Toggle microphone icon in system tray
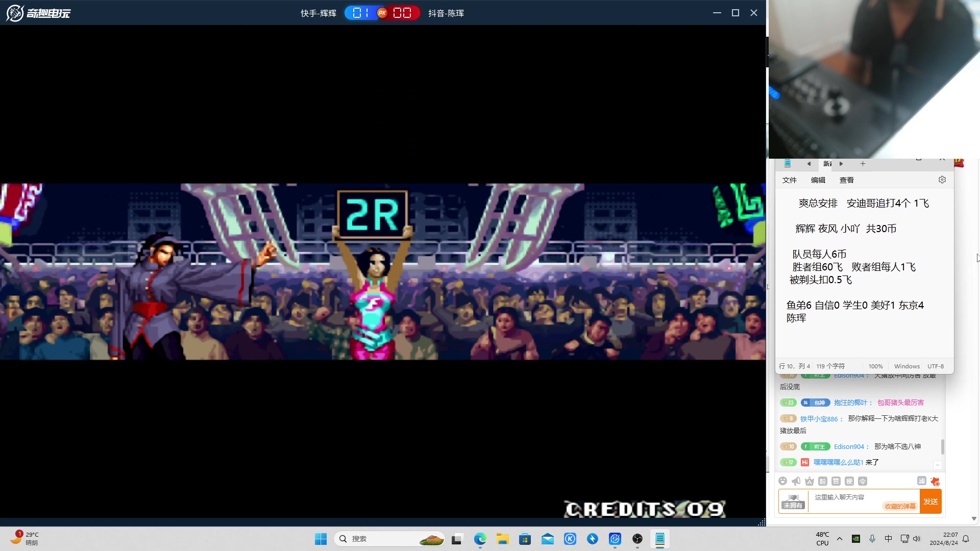The height and width of the screenshot is (551, 980). coord(872,539)
